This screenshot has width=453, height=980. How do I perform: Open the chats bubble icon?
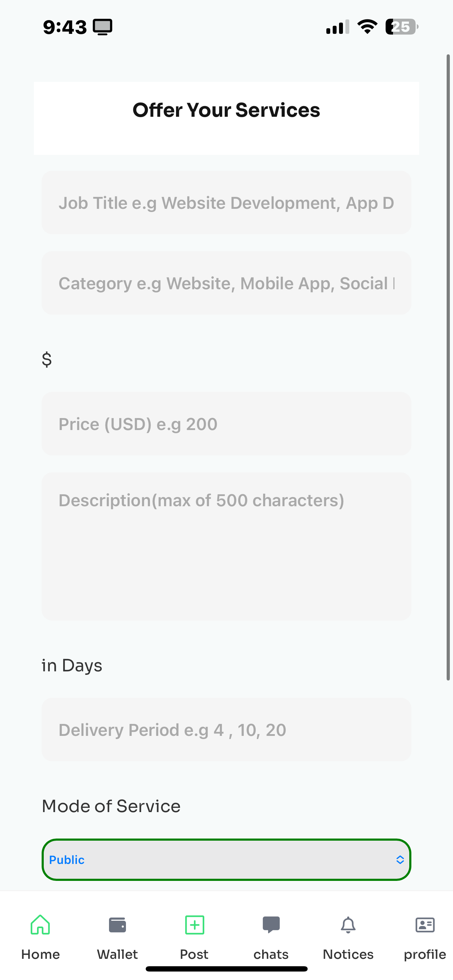tap(271, 925)
